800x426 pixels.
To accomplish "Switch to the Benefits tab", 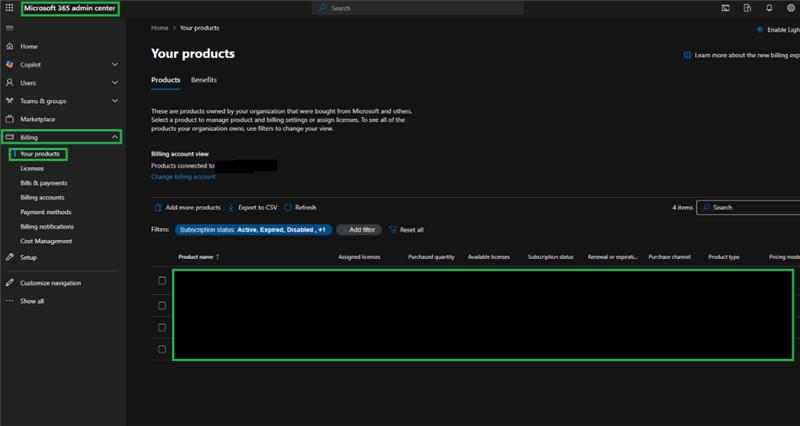I will click(x=204, y=80).
